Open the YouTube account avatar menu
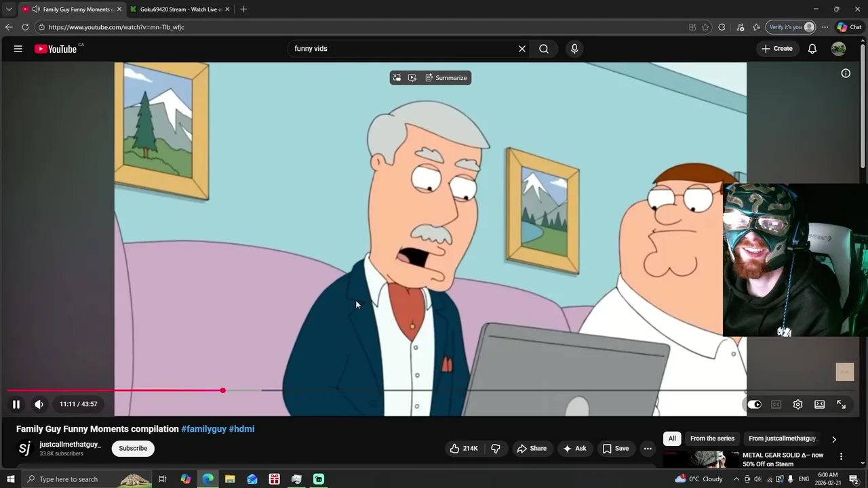 coord(839,49)
